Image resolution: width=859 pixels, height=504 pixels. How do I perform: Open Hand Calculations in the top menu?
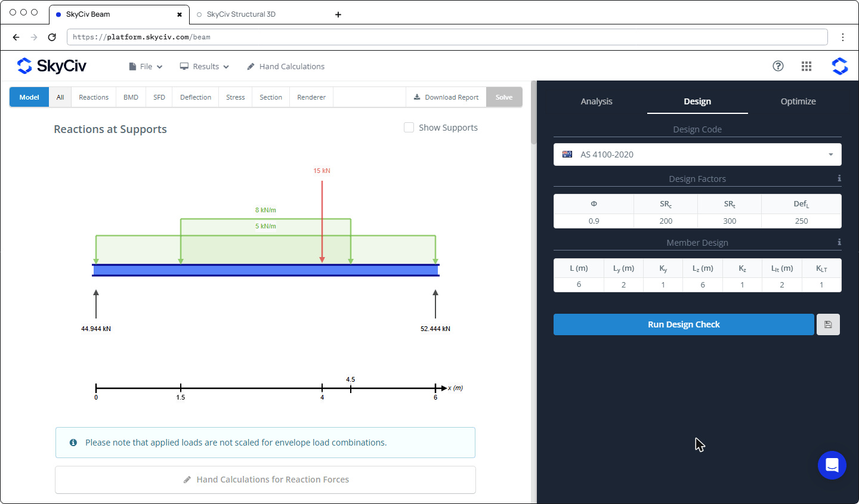(x=286, y=66)
